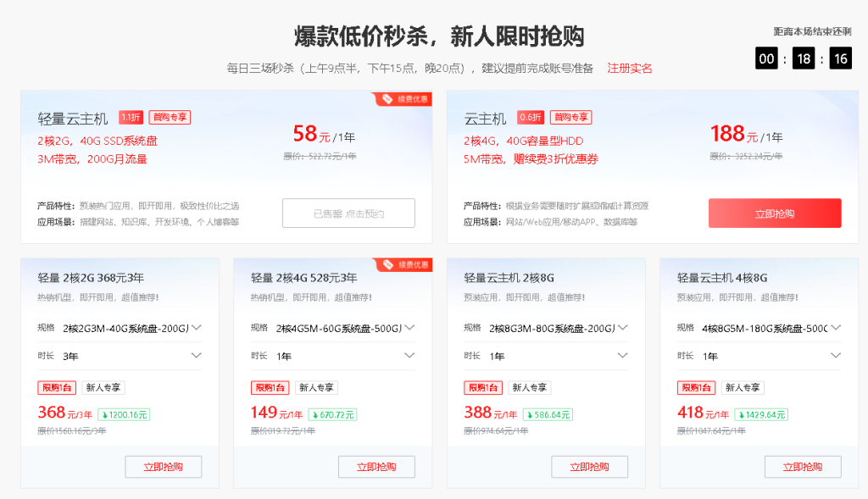The width and height of the screenshot is (868, 499).
Task: Click the 续费优惠 tag on 轻量云主机 card
Action: [403, 99]
